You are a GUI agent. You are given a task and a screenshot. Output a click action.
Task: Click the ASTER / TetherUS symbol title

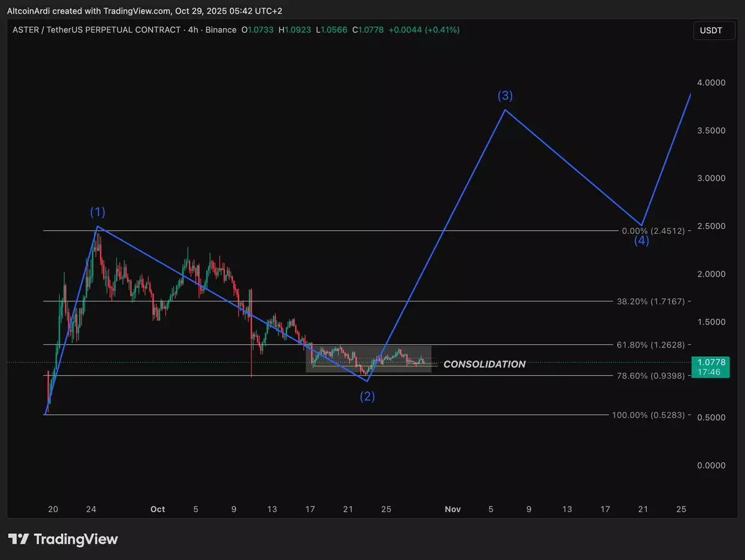coord(96,30)
